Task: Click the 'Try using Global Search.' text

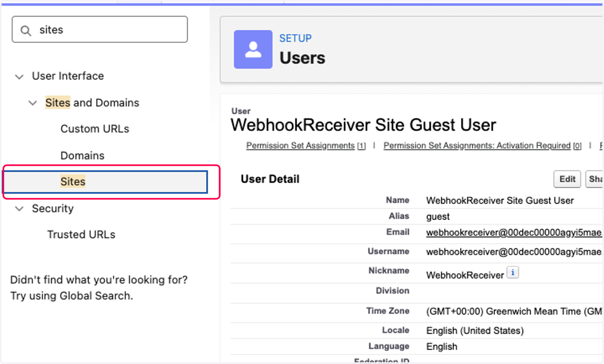Action: point(71,296)
